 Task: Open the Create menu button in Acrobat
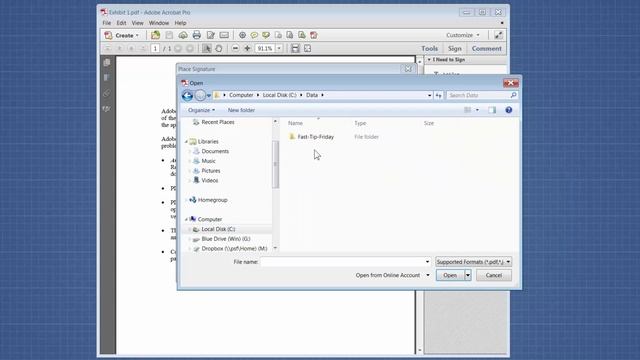click(x=122, y=36)
